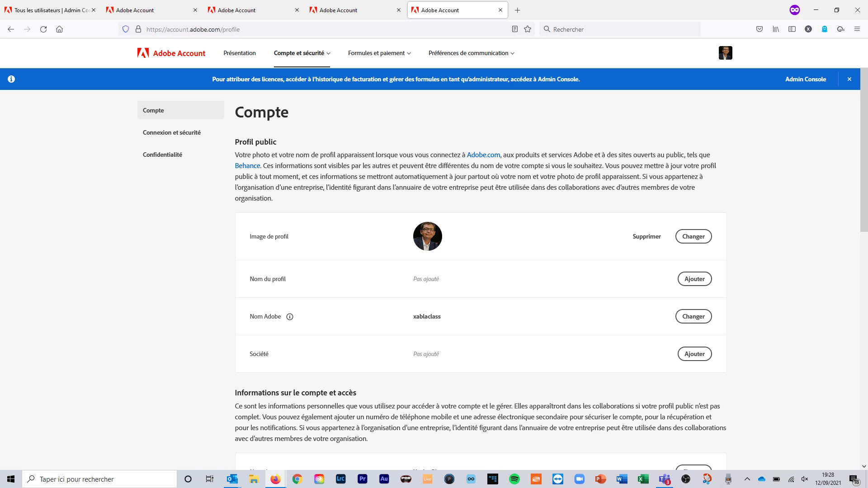868x488 pixels.
Task: Click the Adobe Account logo
Action: [171, 53]
